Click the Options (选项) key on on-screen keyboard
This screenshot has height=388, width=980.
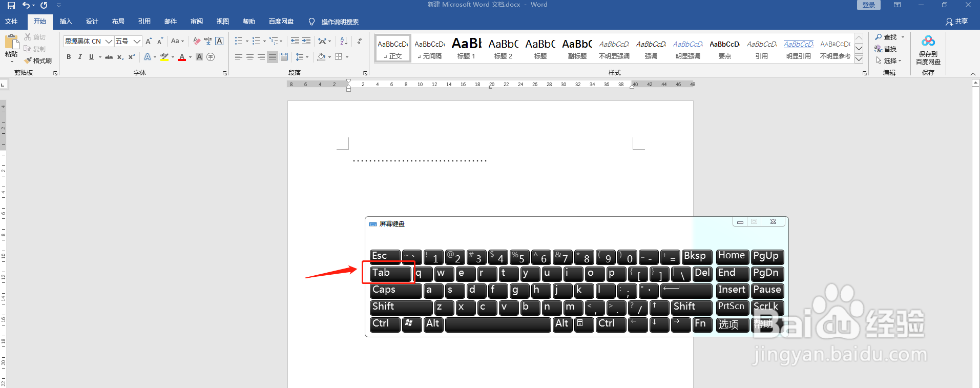pos(733,324)
